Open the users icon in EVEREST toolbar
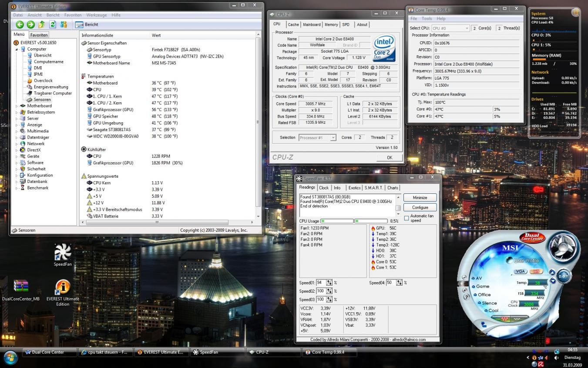588x368 pixels. [64, 24]
